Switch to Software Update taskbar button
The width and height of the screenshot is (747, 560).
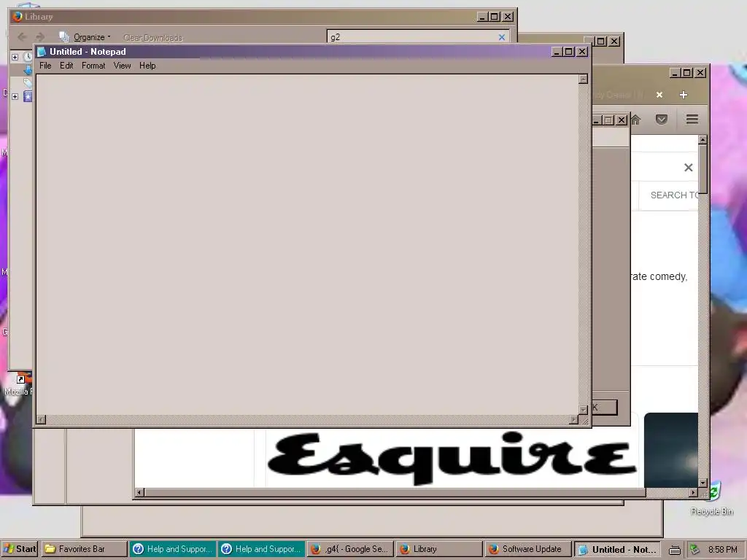point(528,549)
